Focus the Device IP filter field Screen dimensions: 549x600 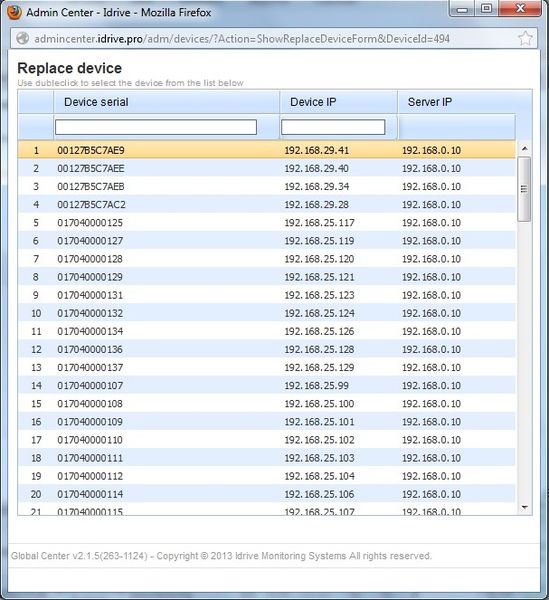tap(333, 127)
